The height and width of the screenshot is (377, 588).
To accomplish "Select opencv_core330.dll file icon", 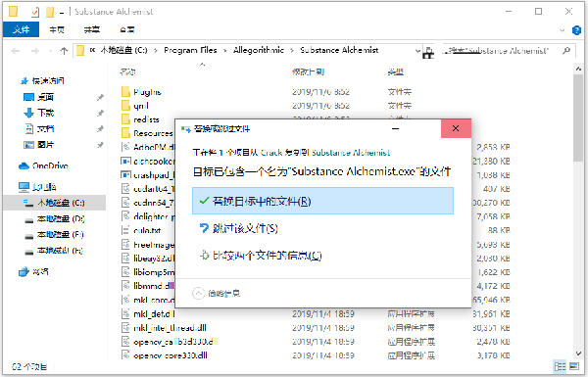I will 125,354.
